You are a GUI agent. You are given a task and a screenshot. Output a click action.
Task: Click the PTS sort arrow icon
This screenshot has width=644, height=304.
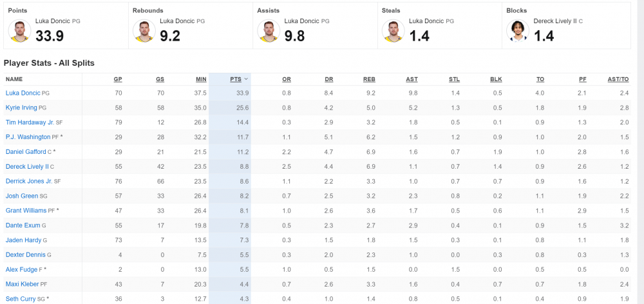[x=246, y=79]
